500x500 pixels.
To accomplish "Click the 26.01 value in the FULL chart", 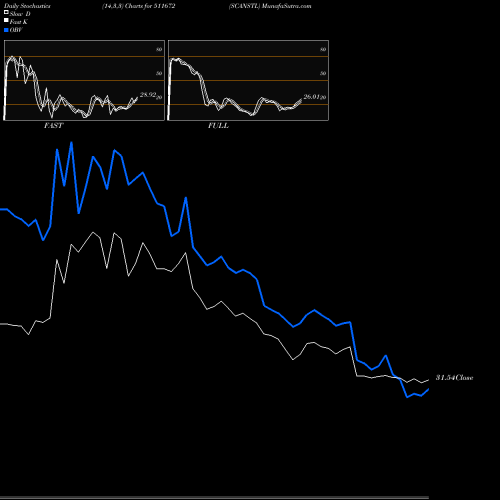I will click(x=312, y=97).
